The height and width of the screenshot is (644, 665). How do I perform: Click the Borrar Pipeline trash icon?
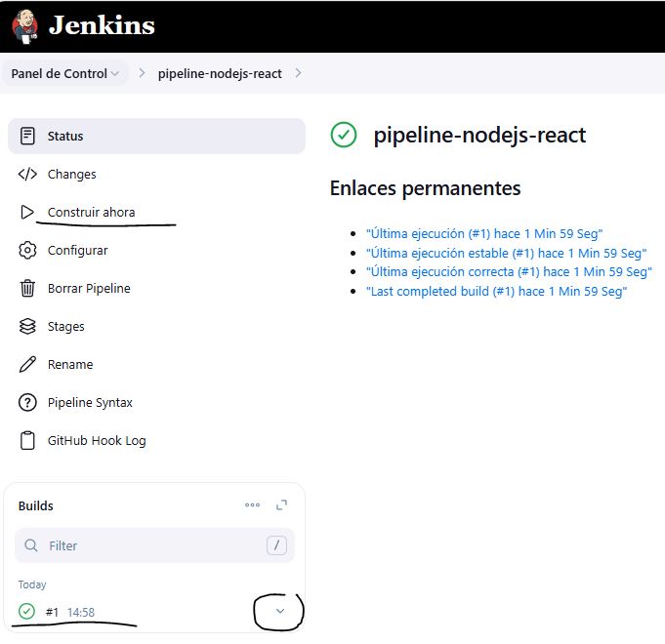click(x=27, y=288)
